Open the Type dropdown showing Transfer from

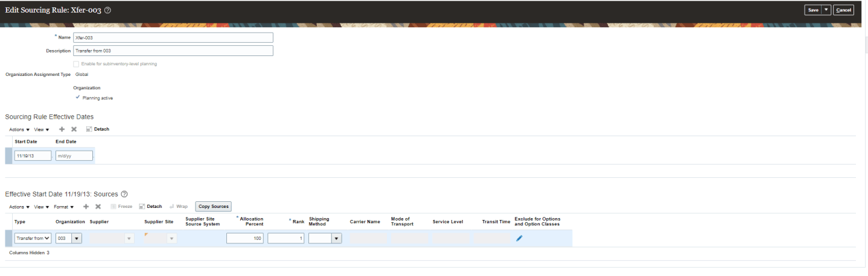click(x=33, y=238)
